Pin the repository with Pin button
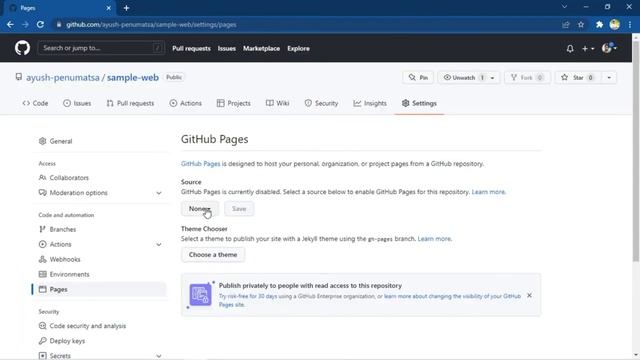The image size is (640, 360). [x=418, y=77]
